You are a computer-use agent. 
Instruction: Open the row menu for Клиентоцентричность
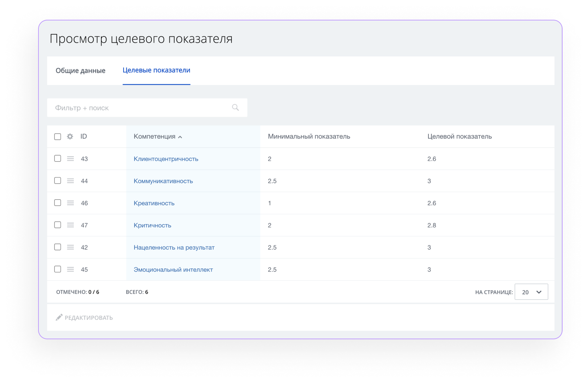pos(70,158)
